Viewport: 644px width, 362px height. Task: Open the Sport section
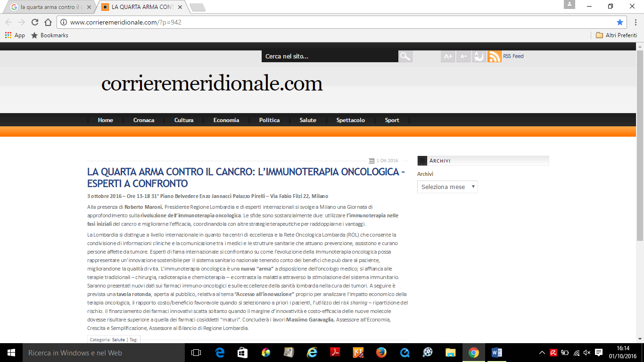(x=392, y=120)
